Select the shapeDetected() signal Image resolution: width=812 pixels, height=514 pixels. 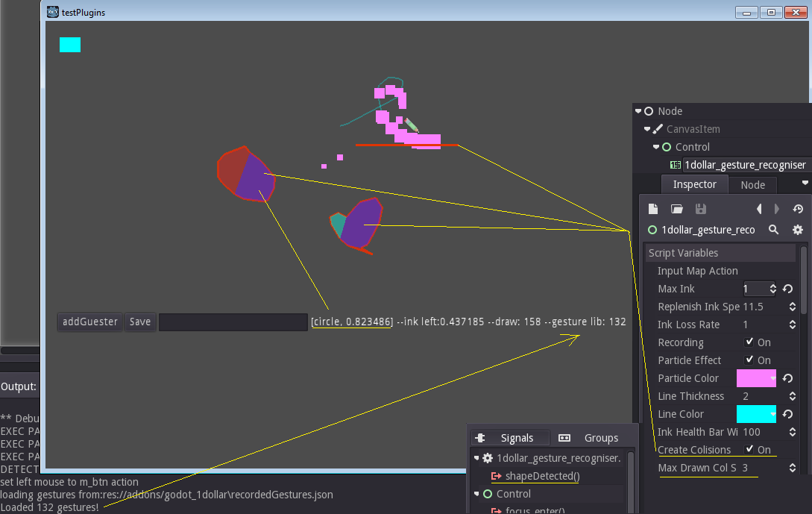(x=542, y=476)
